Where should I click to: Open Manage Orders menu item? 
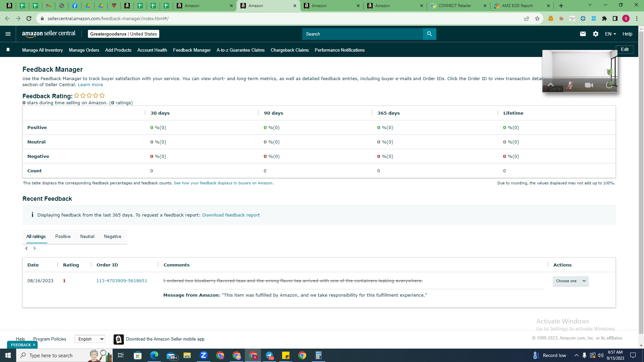pos(84,50)
